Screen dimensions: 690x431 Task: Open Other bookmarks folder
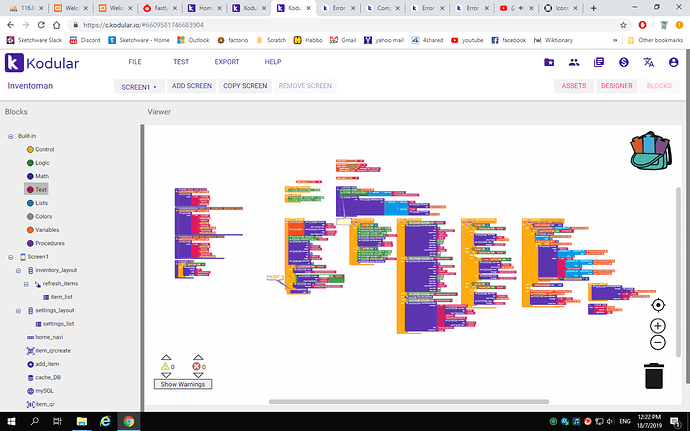(x=655, y=40)
